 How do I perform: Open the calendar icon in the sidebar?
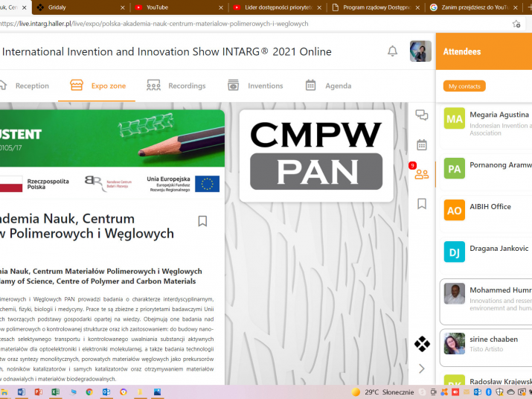[x=422, y=144]
